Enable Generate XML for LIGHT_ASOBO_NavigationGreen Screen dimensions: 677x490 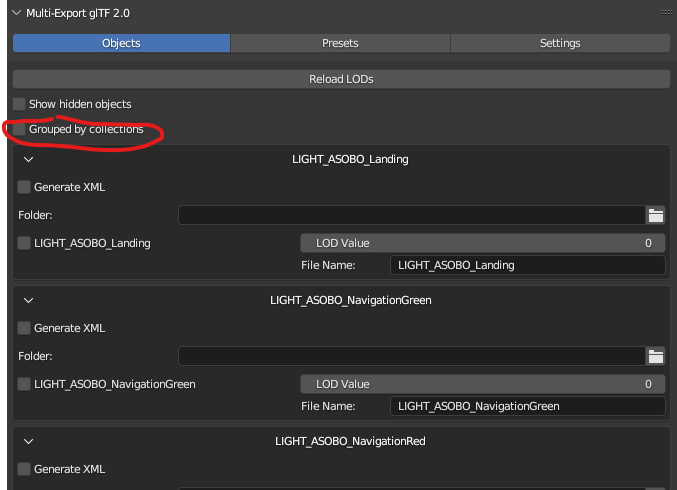(24, 328)
